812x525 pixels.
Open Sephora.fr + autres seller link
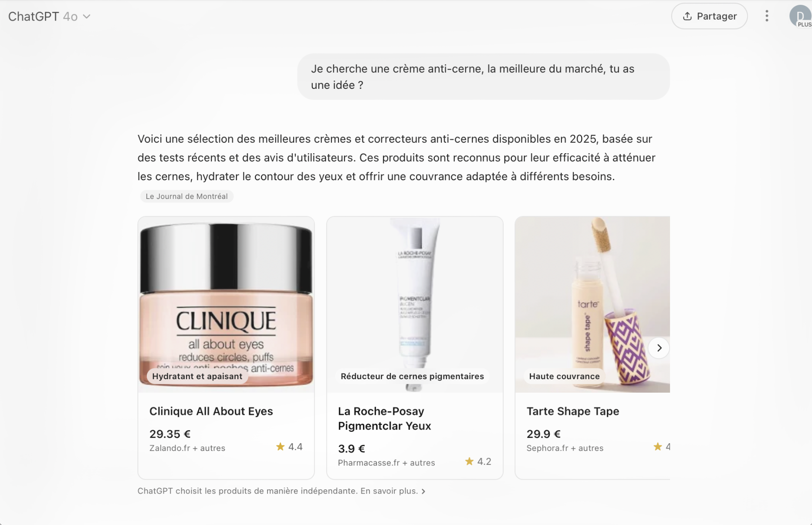coord(565,448)
